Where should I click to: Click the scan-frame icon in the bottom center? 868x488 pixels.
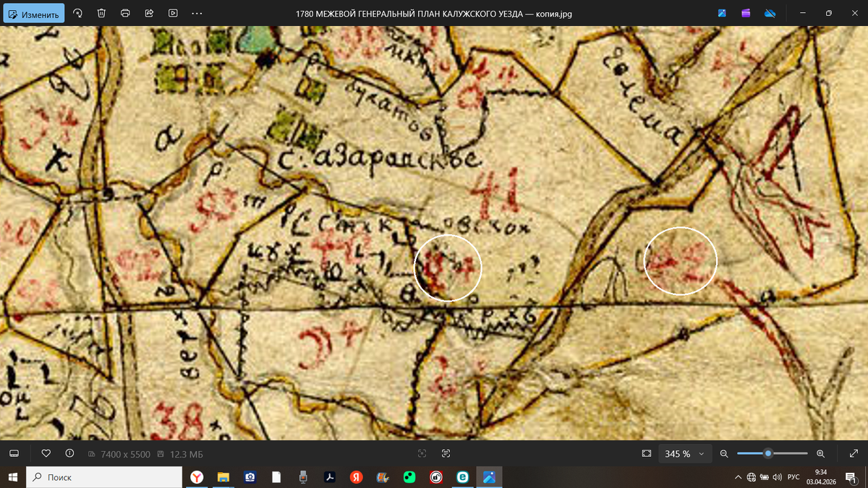pos(422,453)
